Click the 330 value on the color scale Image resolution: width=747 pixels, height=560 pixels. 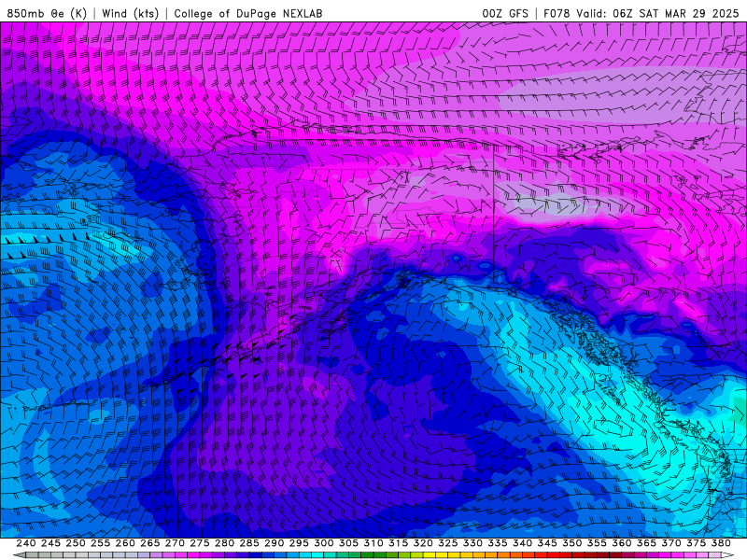click(472, 543)
